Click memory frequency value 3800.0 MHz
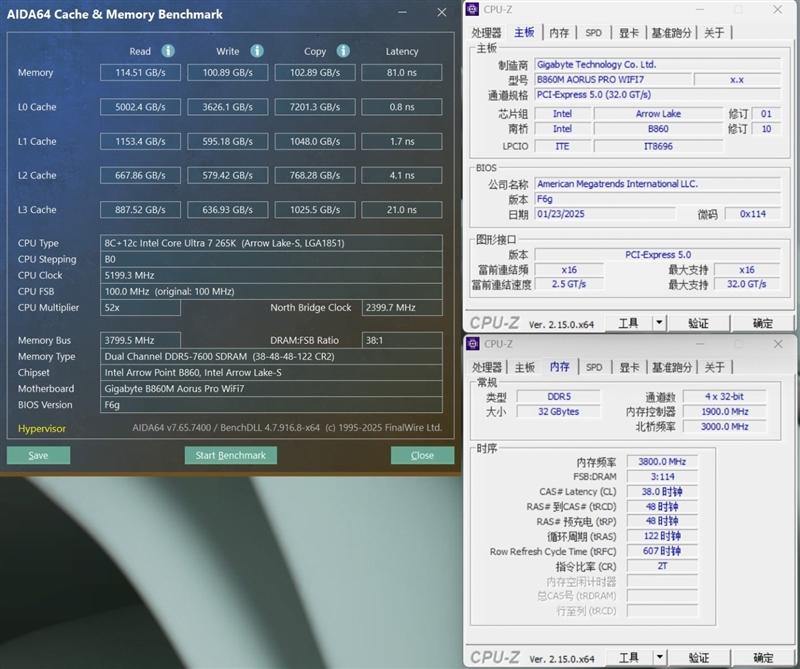 tap(662, 461)
